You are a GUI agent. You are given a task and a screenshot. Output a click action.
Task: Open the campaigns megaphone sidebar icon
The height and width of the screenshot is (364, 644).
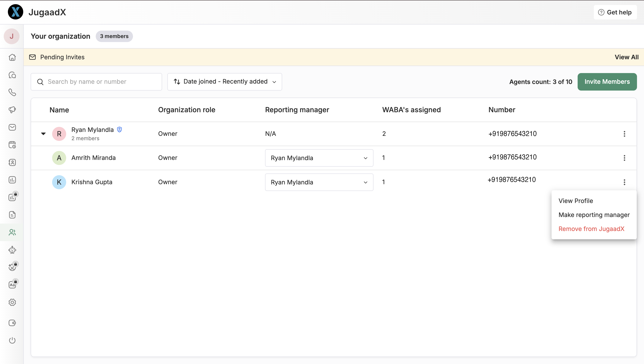pyautogui.click(x=12, y=110)
